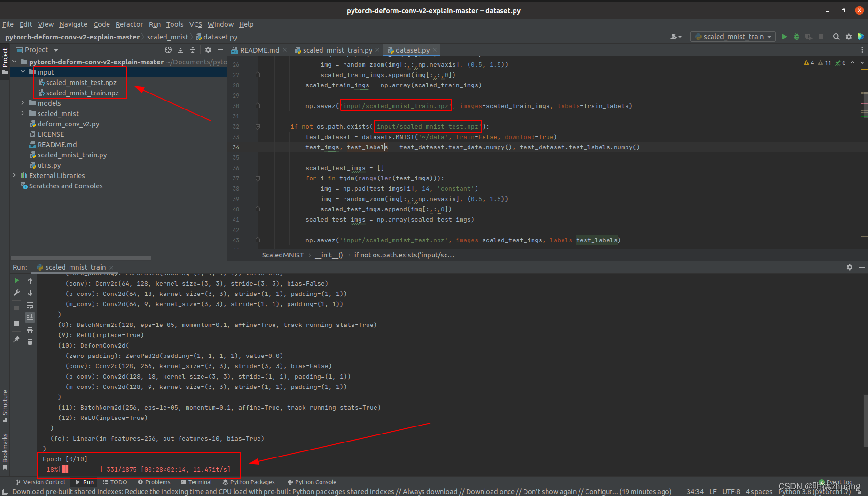868x496 pixels.
Task: Open Project panel options gear
Action: [x=208, y=50]
